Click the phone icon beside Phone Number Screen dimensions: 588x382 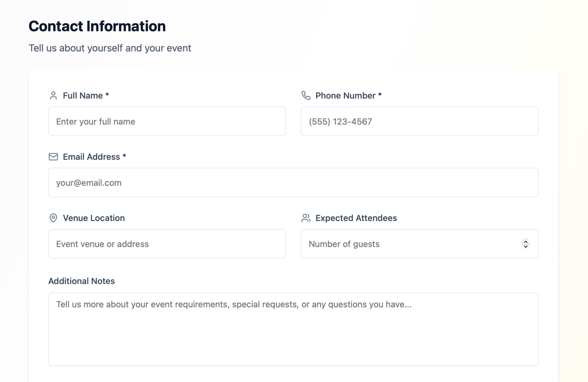click(x=306, y=95)
